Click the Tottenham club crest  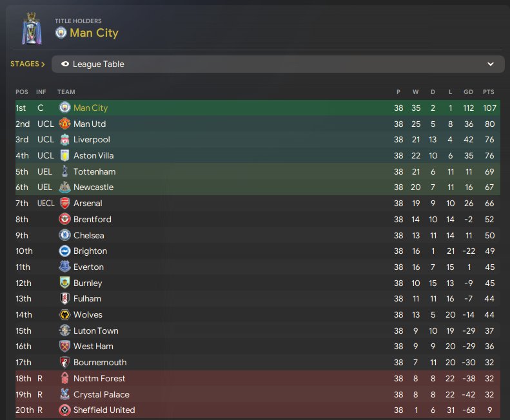coord(64,171)
